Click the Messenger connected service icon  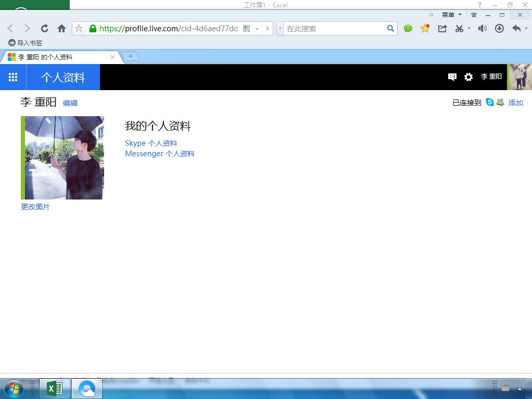point(500,102)
